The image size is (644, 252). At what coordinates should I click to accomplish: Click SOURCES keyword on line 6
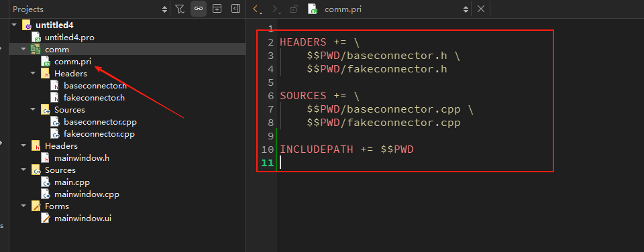303,96
